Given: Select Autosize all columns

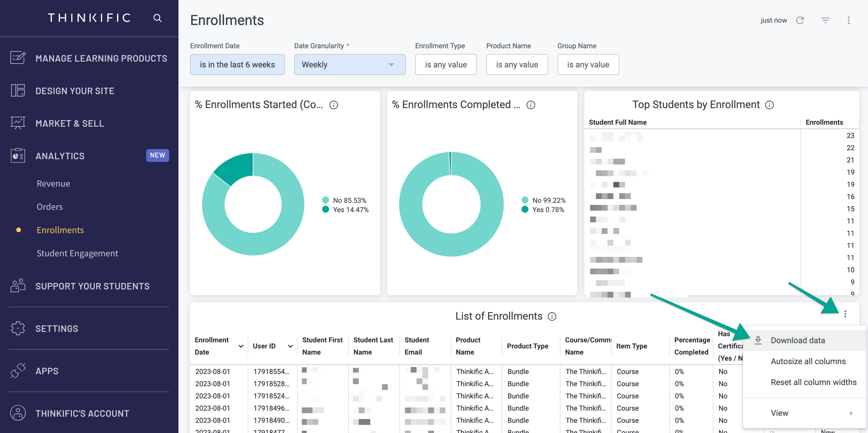Looking at the screenshot, I should pyautogui.click(x=808, y=361).
